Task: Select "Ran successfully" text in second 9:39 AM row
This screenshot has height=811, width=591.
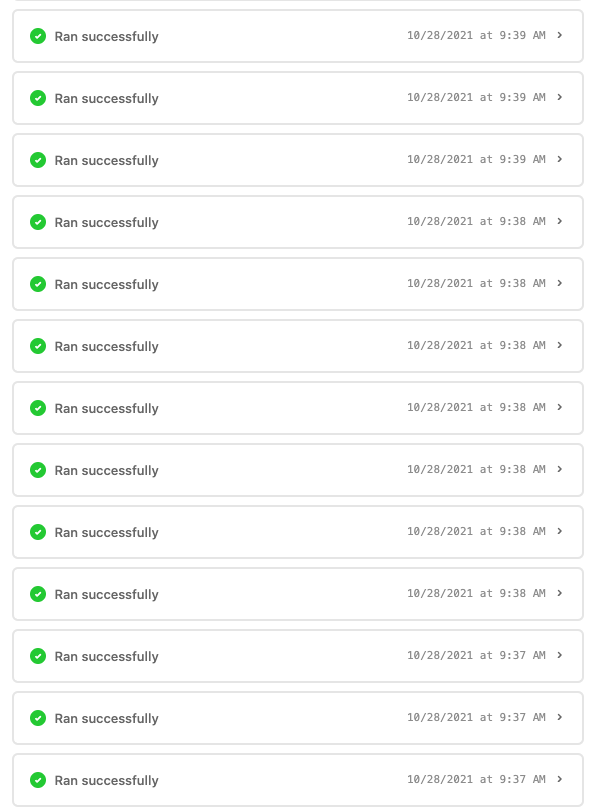Action: [107, 99]
